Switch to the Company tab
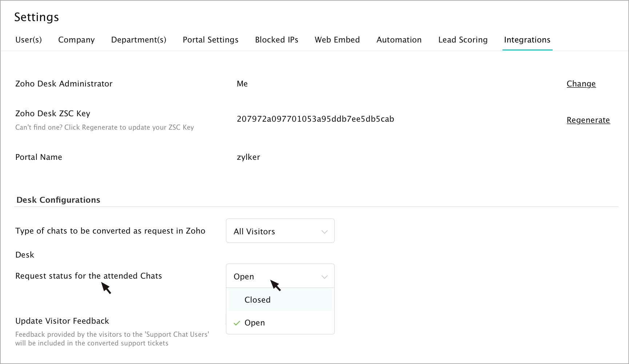 pyautogui.click(x=76, y=40)
